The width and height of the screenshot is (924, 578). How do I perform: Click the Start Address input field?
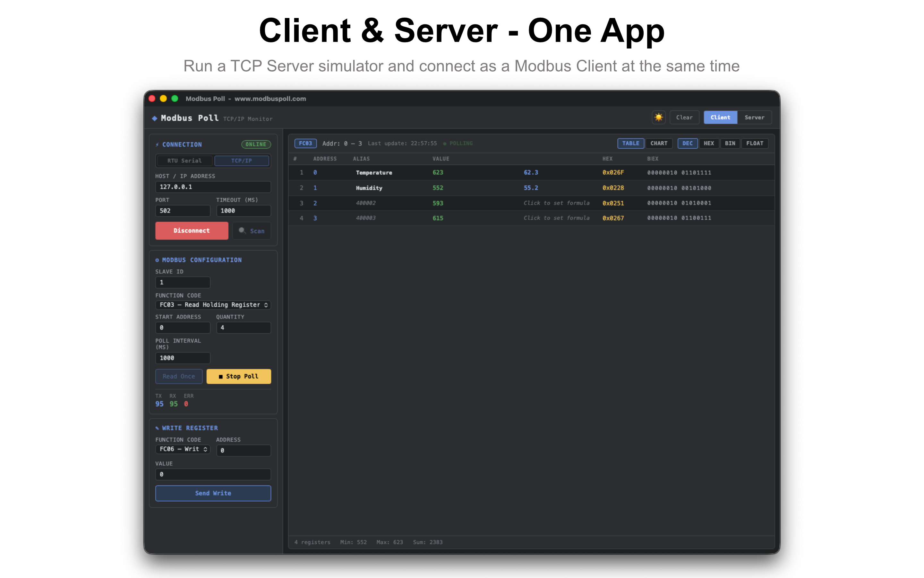pyautogui.click(x=183, y=328)
